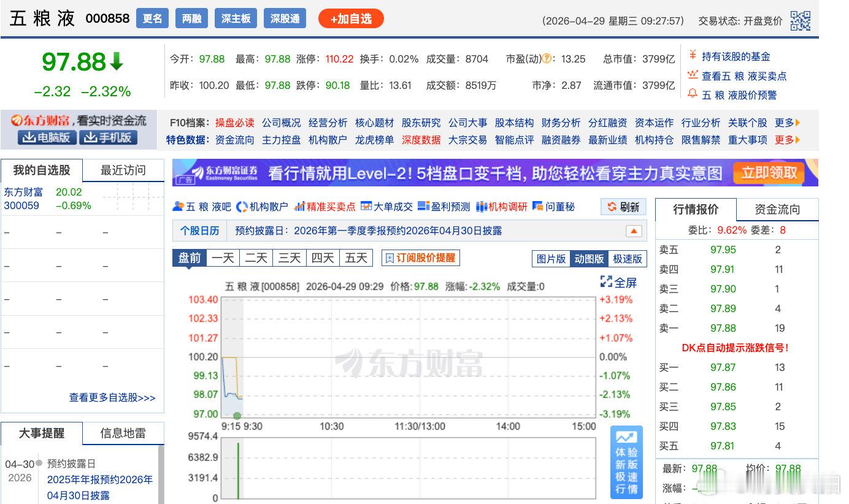Click the 9:29 marker dot on price chart

coord(237,416)
